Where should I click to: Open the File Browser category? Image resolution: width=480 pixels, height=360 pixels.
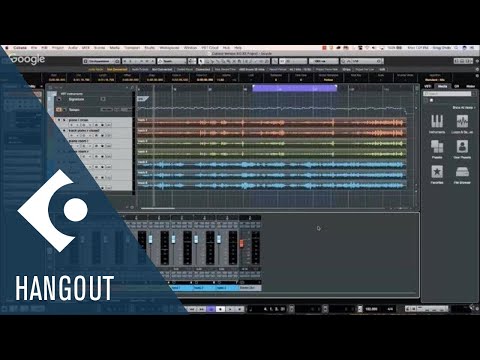[x=462, y=174]
